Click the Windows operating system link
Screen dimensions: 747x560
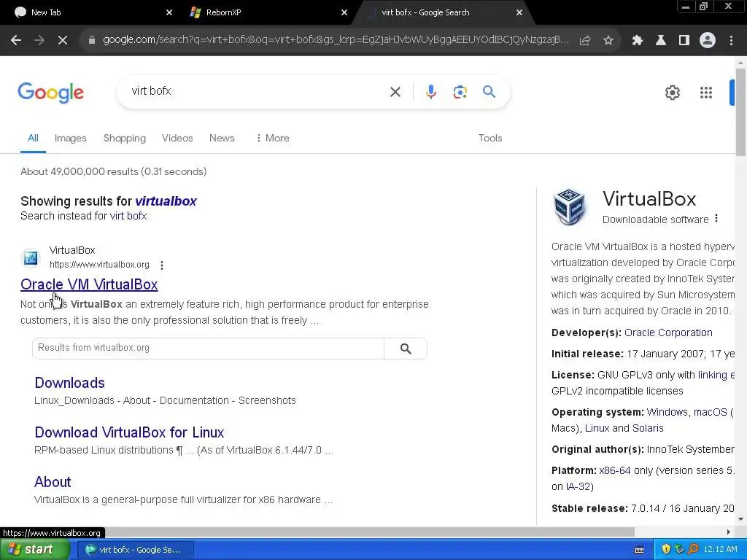tap(667, 412)
